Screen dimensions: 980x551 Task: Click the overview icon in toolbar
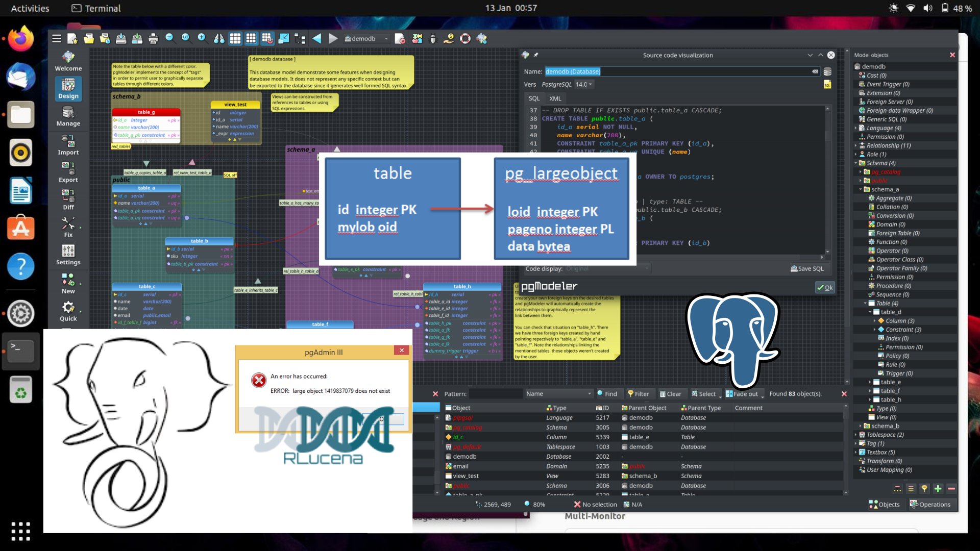tap(284, 39)
